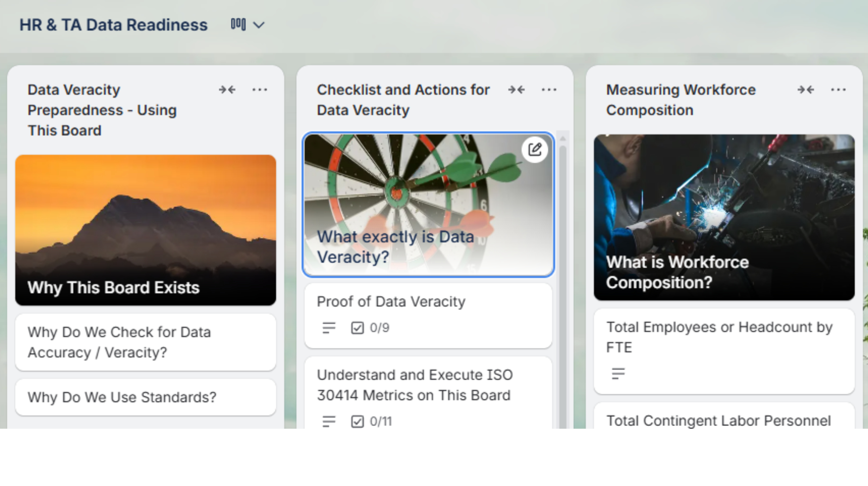Click the board view icon beside title
Viewport: 868px width, 486px height.
click(x=238, y=25)
